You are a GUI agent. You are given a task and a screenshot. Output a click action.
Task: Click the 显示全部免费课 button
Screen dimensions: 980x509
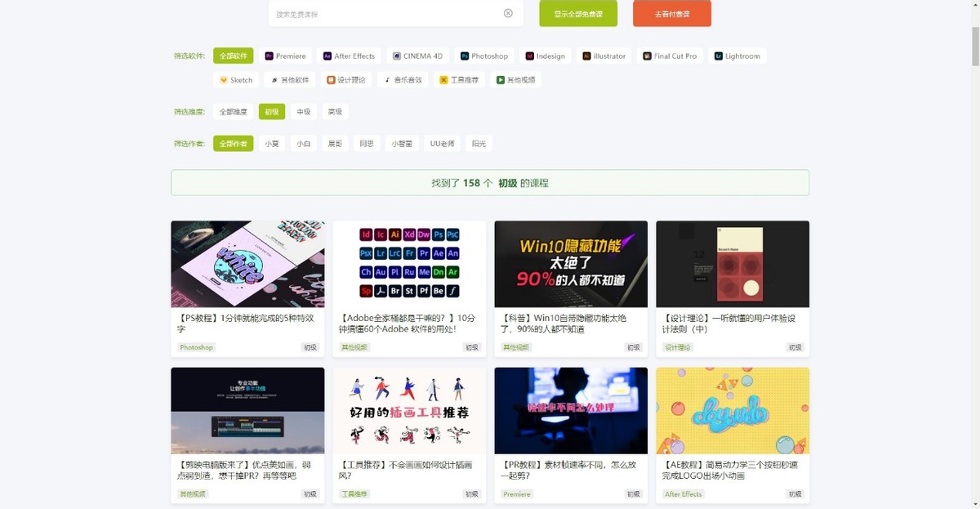point(577,13)
